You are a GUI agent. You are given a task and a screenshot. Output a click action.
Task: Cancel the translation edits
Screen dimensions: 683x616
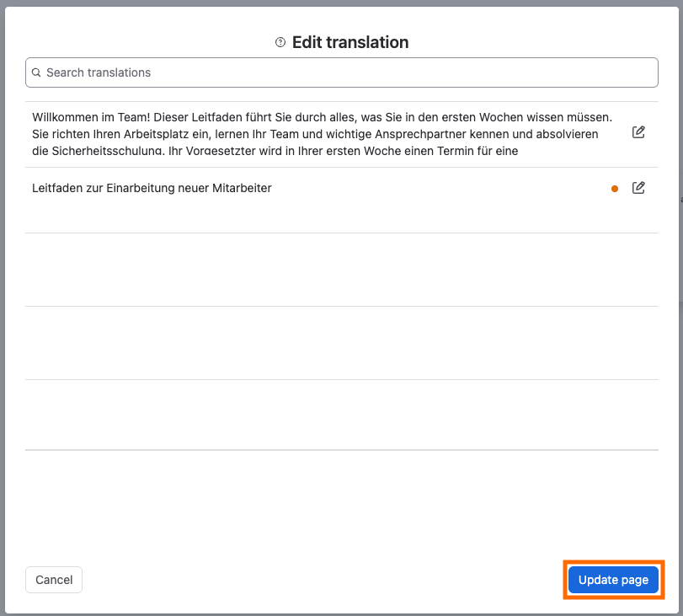point(54,580)
